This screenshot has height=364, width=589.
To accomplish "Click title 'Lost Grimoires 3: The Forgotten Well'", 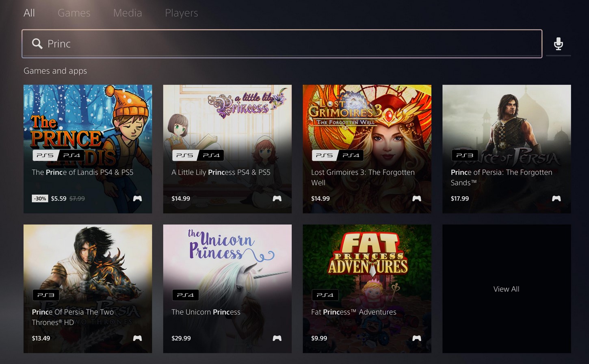I will 363,178.
